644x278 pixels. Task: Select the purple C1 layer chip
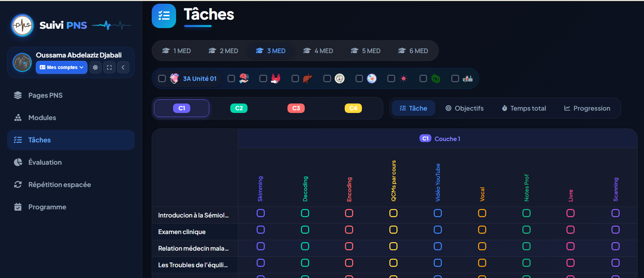click(x=182, y=108)
